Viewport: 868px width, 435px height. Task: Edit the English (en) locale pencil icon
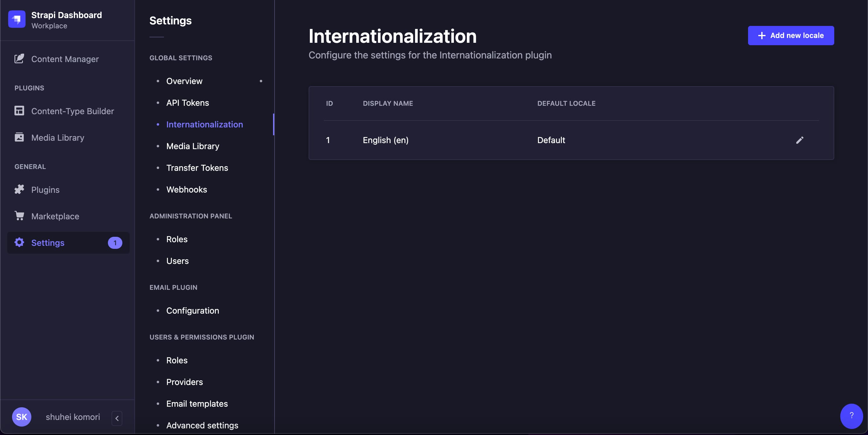pyautogui.click(x=800, y=140)
